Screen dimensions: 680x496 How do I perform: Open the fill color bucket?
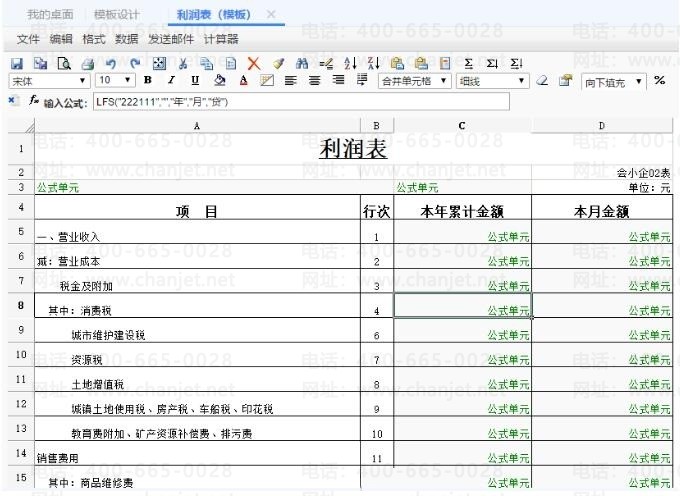point(219,80)
